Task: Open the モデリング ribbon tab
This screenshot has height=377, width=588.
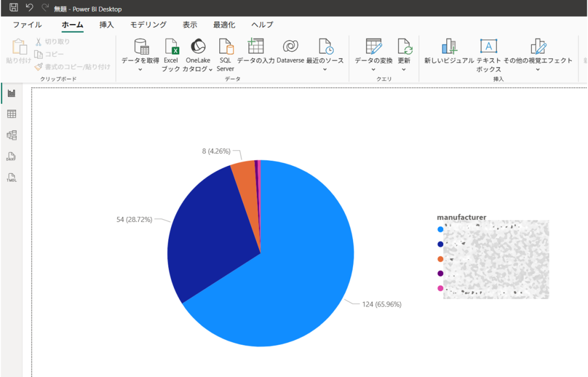Action: (148, 25)
